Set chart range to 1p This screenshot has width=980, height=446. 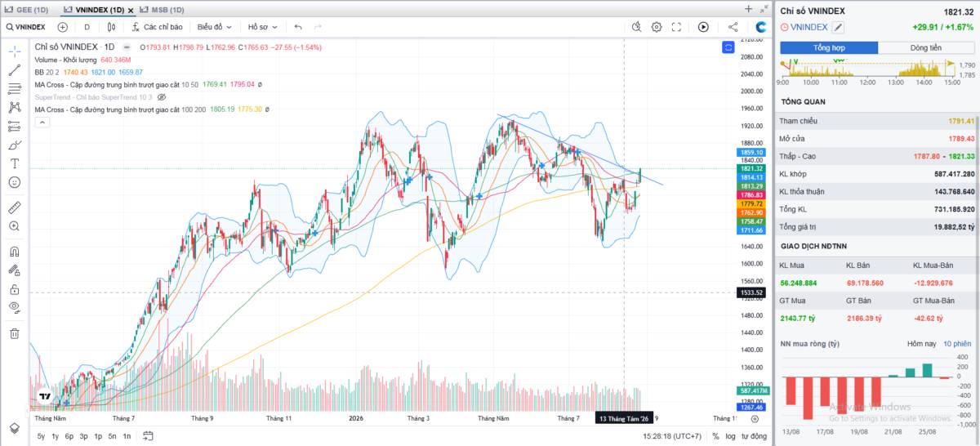pos(98,436)
